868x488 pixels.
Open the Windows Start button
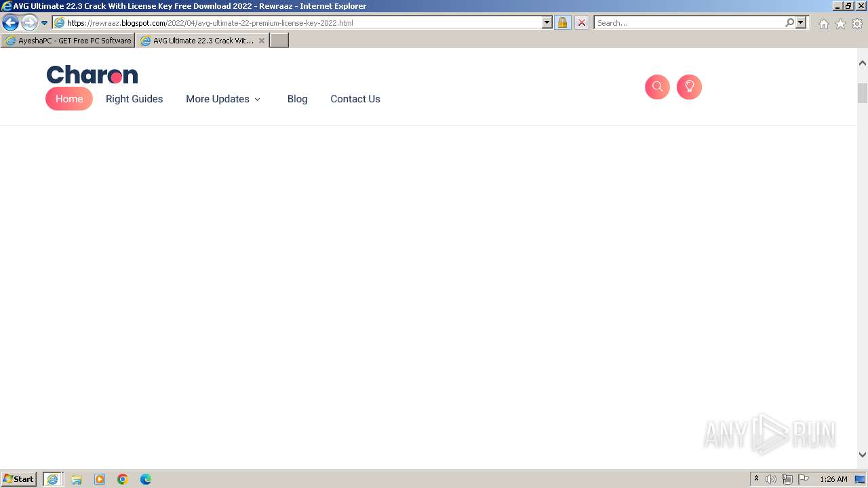19,479
